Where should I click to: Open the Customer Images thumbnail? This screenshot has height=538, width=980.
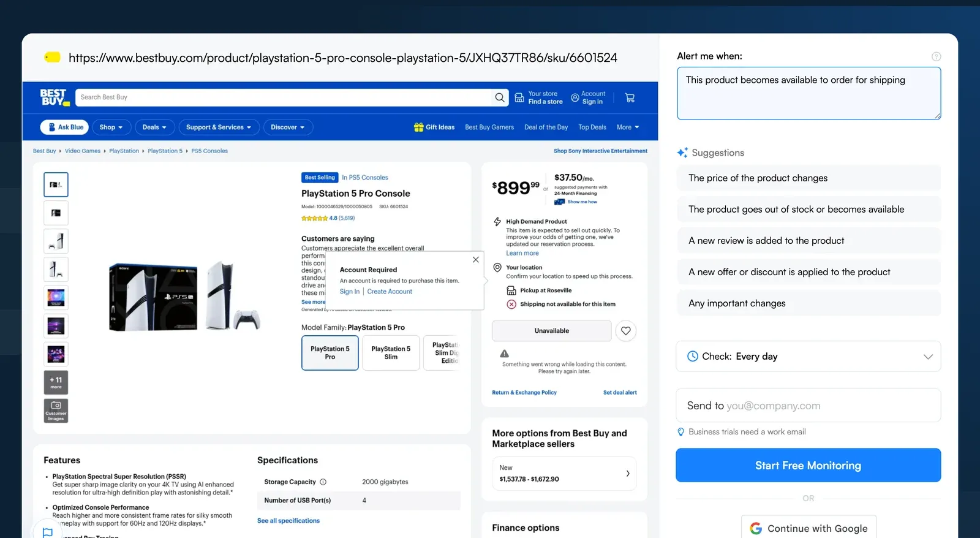click(56, 411)
